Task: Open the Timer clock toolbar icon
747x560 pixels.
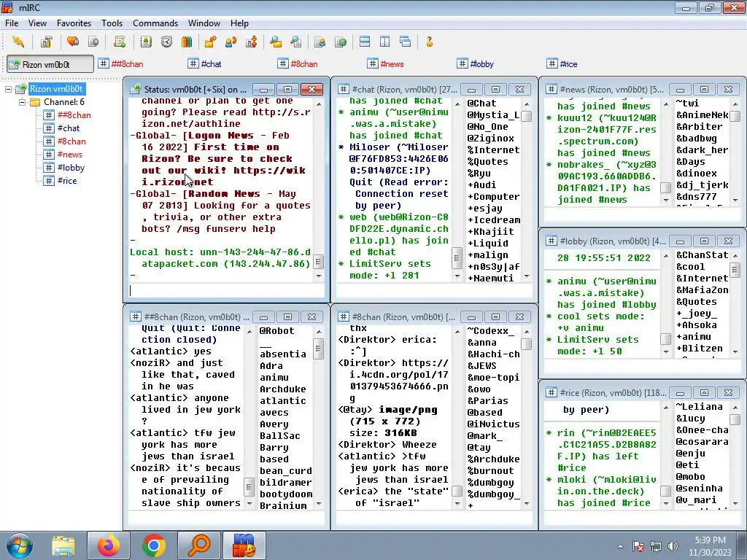Action: tap(166, 42)
